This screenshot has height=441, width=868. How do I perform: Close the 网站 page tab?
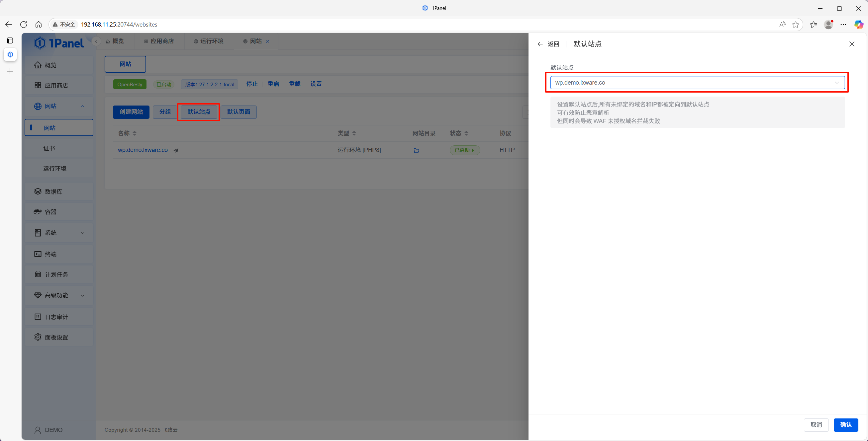pos(267,41)
